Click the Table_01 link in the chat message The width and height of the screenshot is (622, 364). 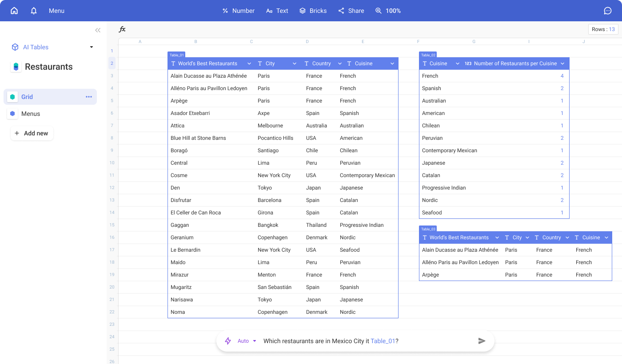pos(383,341)
